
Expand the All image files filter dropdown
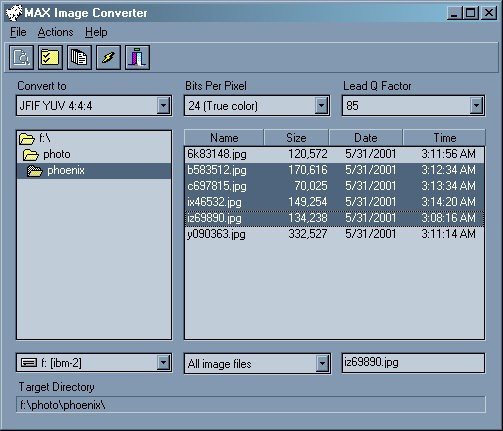click(x=322, y=363)
